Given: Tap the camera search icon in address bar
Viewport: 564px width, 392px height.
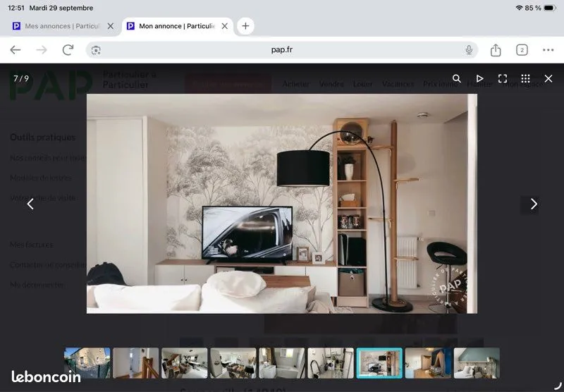Looking at the screenshot, I should click(96, 50).
